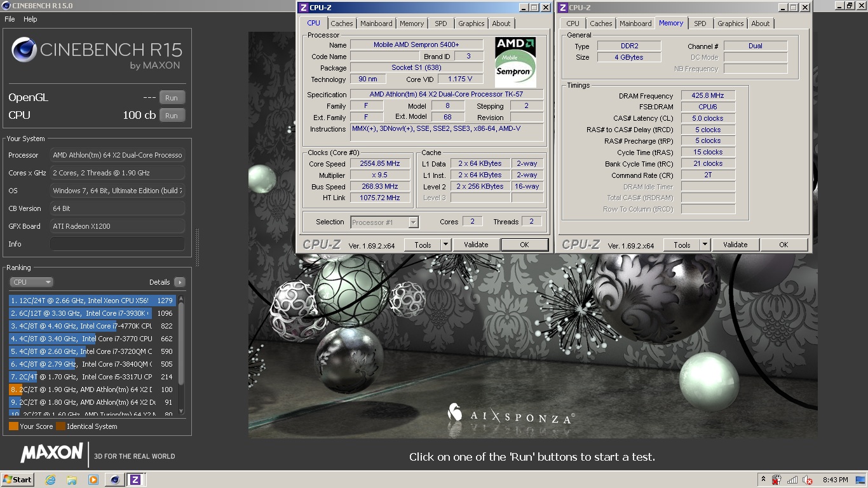Run the CPU benchmark
Screen dimensions: 868x488
pyautogui.click(x=172, y=116)
